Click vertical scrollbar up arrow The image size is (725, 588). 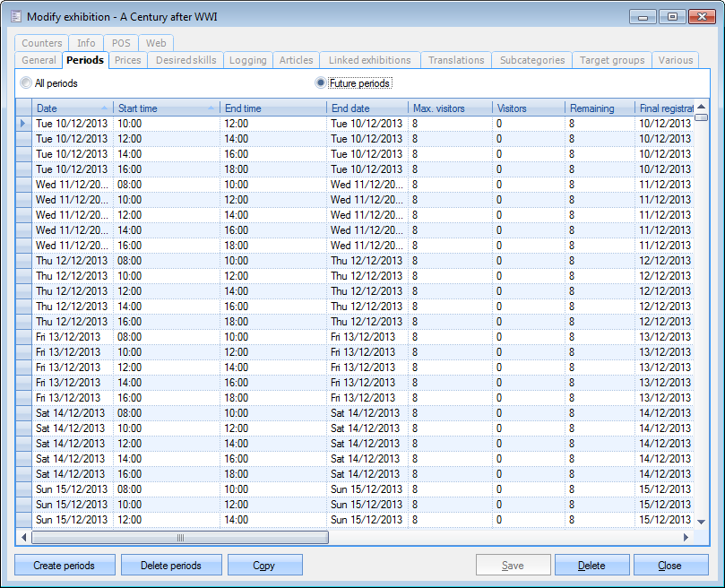click(701, 107)
